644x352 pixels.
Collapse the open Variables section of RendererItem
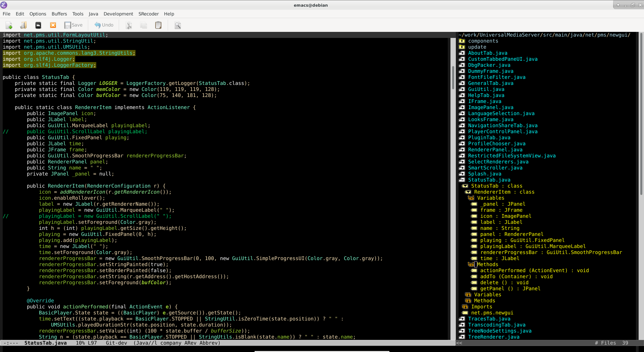[x=471, y=198]
